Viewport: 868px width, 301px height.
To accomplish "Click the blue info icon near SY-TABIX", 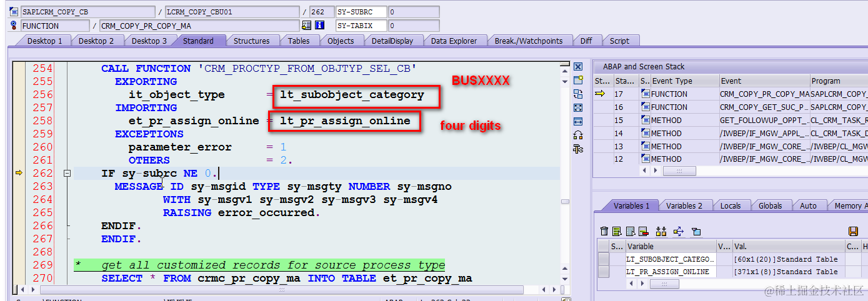I will click(x=320, y=26).
